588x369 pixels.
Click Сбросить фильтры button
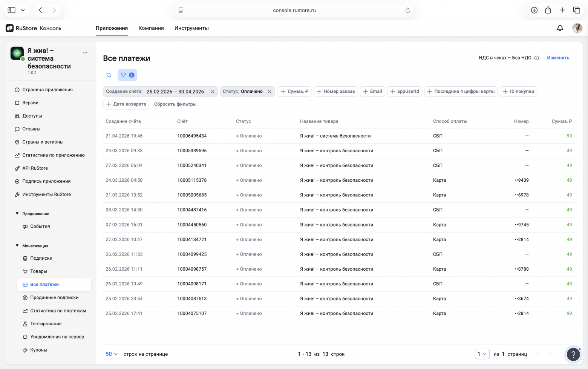click(x=175, y=104)
